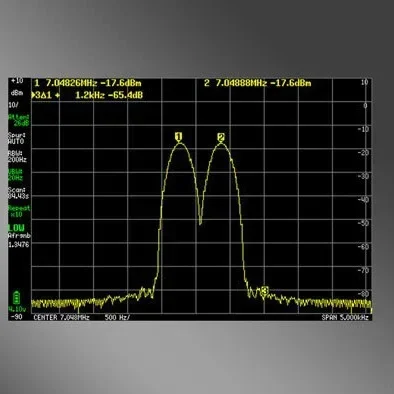Toggle the LOW input mode label

pyautogui.click(x=16, y=228)
